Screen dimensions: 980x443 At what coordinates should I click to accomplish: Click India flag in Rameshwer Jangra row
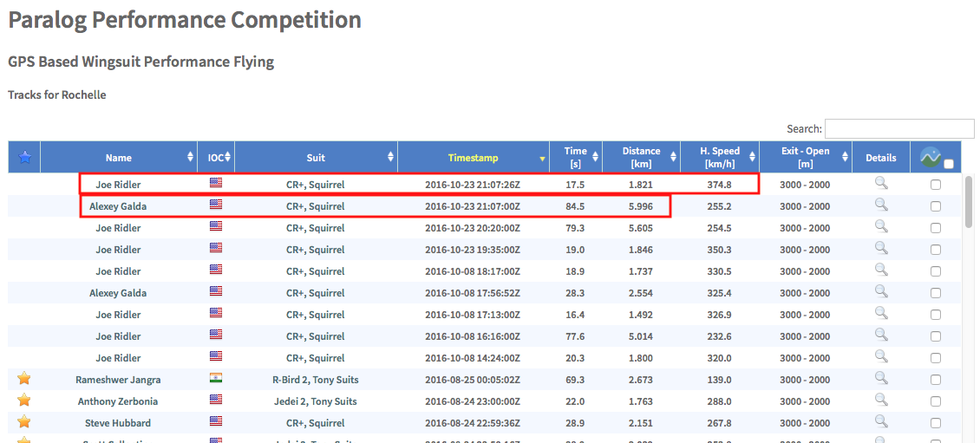point(216,378)
